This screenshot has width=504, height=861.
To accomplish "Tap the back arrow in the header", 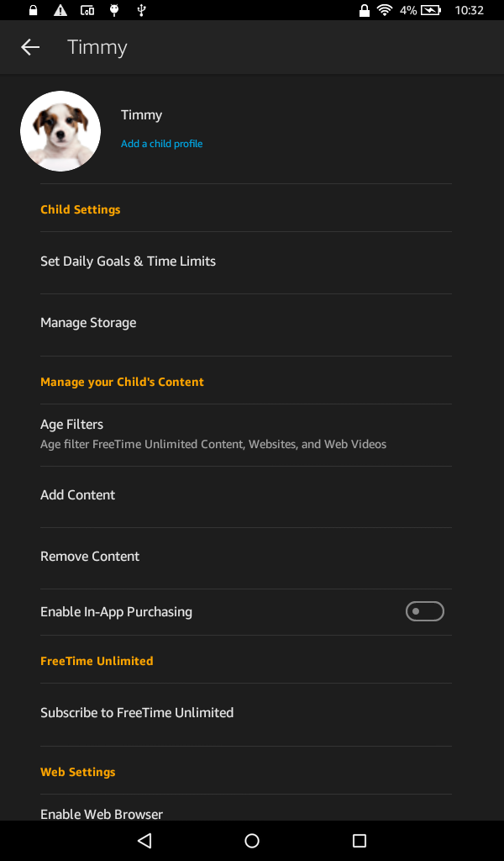I will 30,47.
